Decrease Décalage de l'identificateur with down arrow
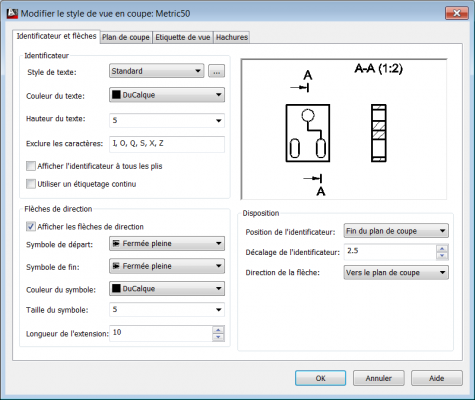 point(442,256)
